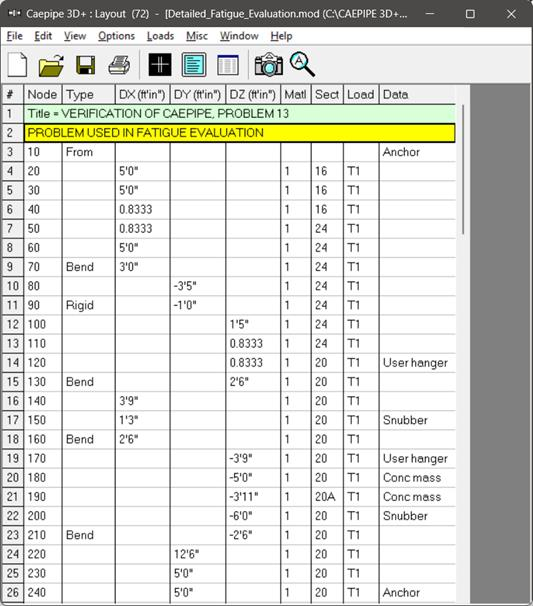Open the Loads menu
Viewport: 533px width, 606px height.
click(x=160, y=36)
